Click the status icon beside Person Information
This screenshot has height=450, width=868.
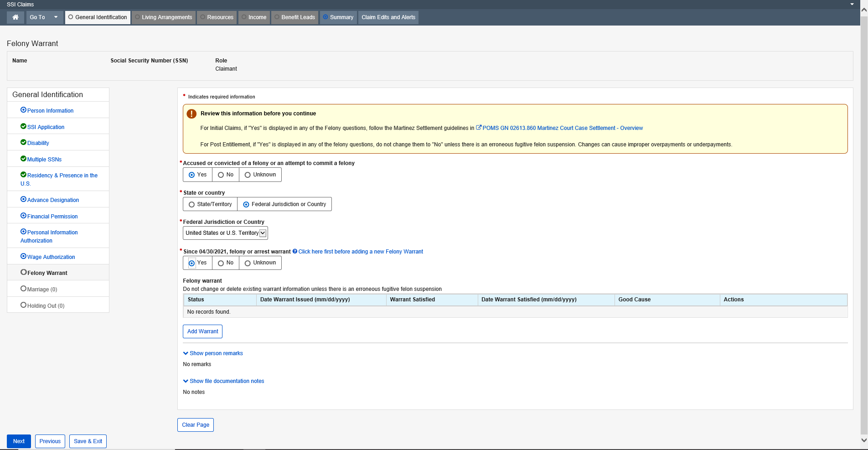click(x=23, y=110)
